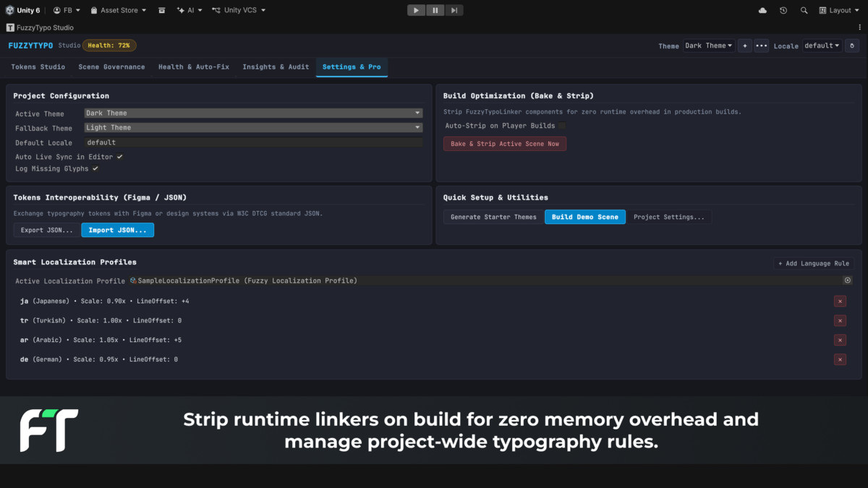This screenshot has height=488, width=868.
Task: Enable Auto-Strip on Player Builds checkbox
Action: (562, 126)
